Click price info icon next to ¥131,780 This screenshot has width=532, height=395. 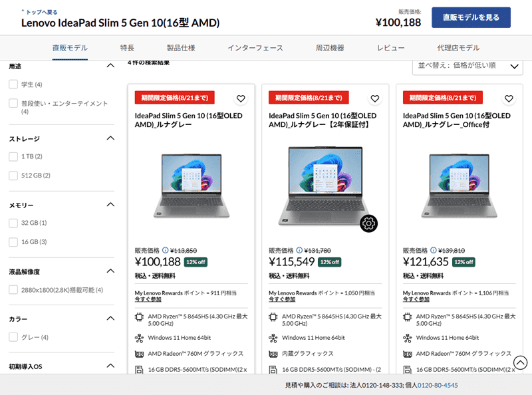click(299, 250)
